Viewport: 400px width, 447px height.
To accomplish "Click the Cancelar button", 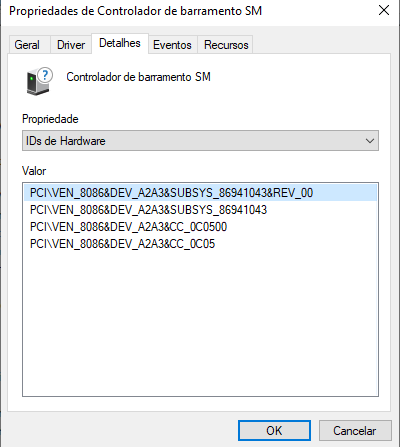I will (355, 431).
